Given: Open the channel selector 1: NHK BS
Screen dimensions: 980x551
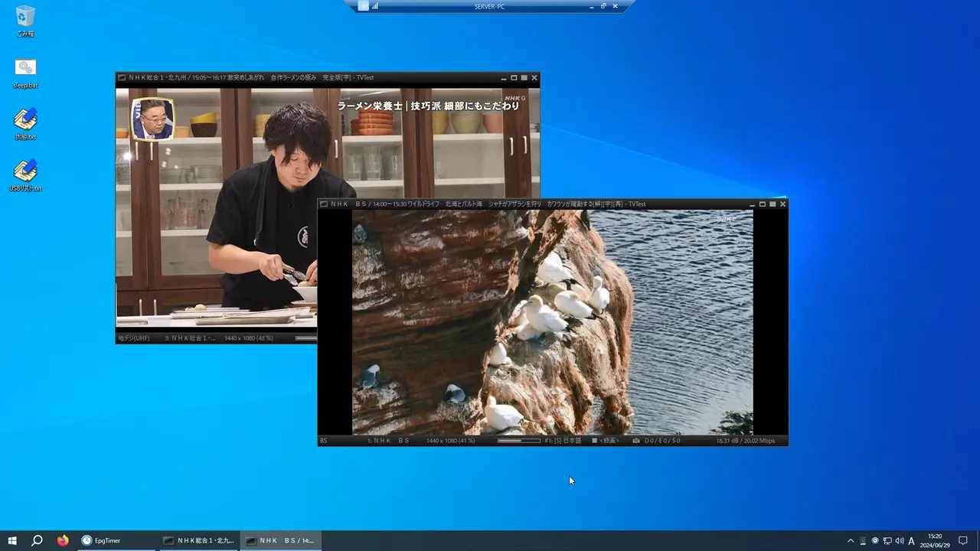Looking at the screenshot, I should 388,441.
